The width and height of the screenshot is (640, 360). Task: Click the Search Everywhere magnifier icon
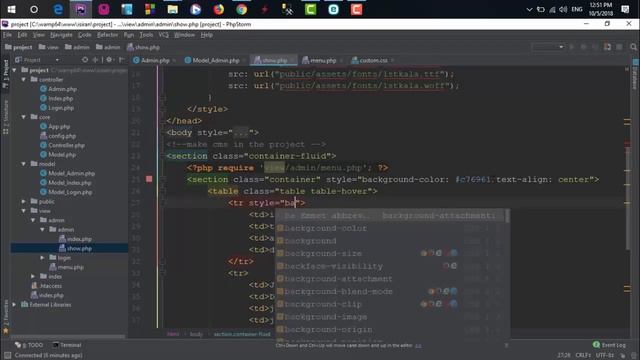tap(633, 47)
